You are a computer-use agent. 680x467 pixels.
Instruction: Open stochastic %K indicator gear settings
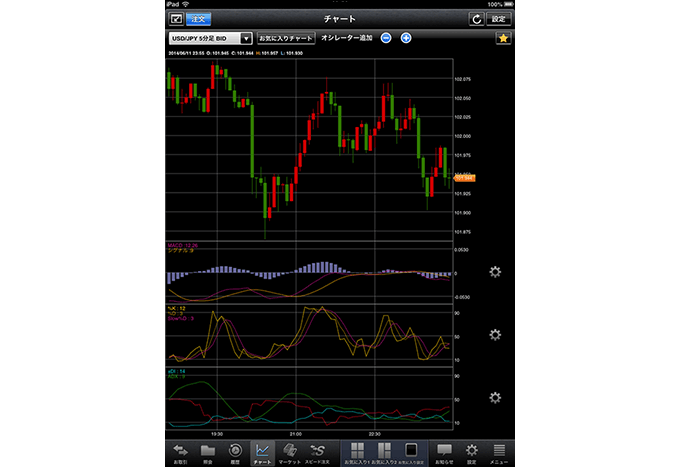pos(494,335)
